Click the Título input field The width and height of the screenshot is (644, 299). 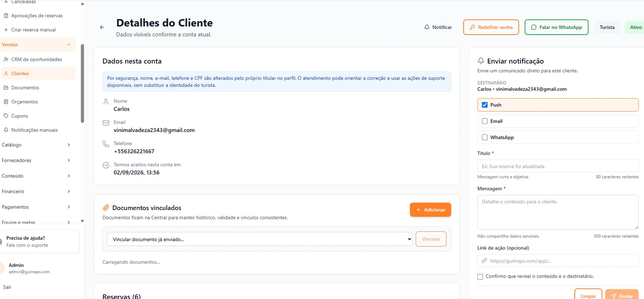[558, 166]
